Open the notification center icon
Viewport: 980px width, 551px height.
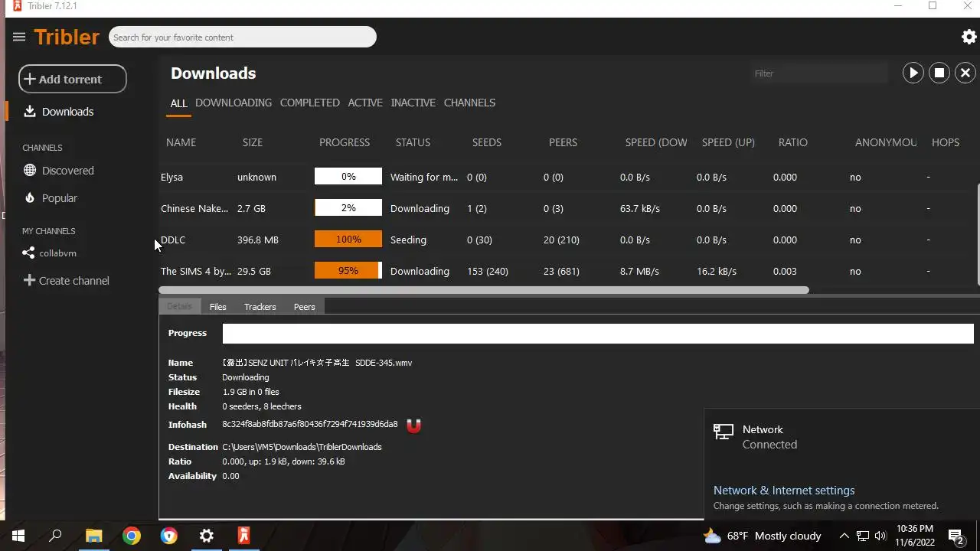tap(955, 536)
